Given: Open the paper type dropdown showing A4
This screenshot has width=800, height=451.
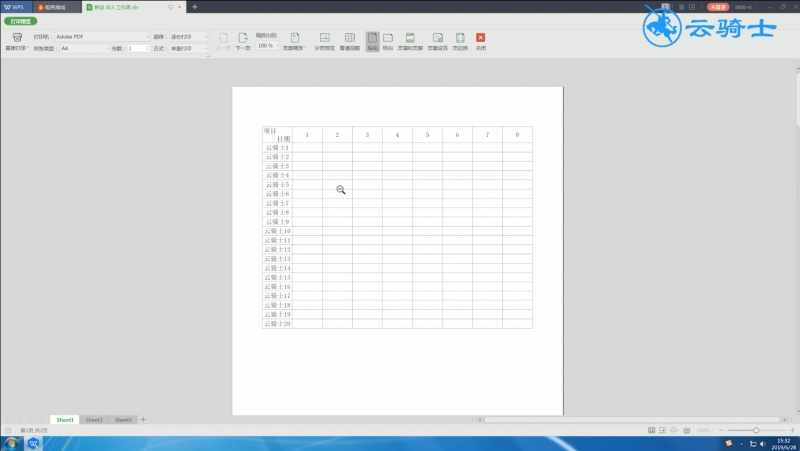Looking at the screenshot, I should (85, 48).
